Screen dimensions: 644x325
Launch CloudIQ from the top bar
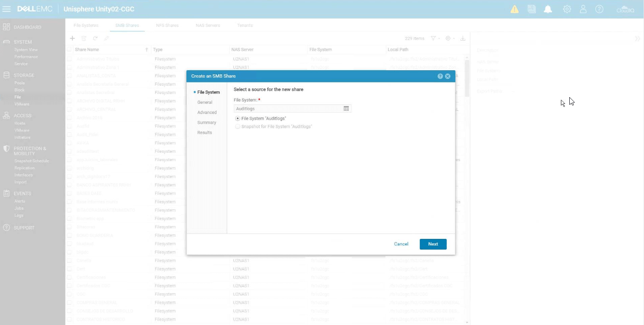[x=625, y=9]
